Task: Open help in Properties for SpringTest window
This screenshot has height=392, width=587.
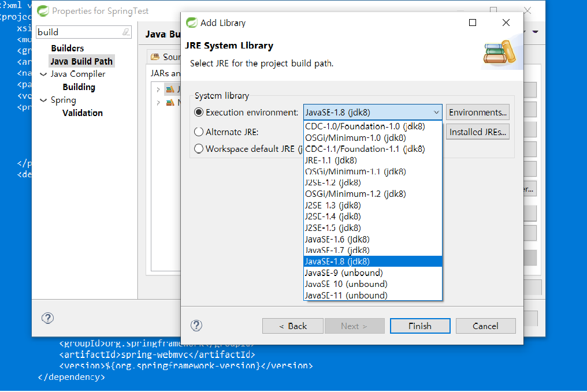Action: (47, 318)
